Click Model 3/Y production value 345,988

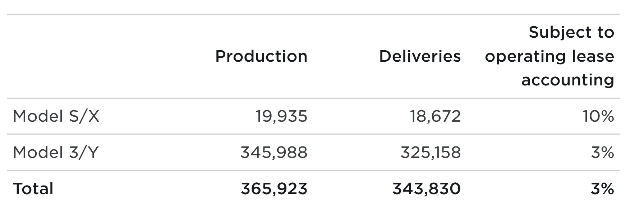[x=274, y=153]
